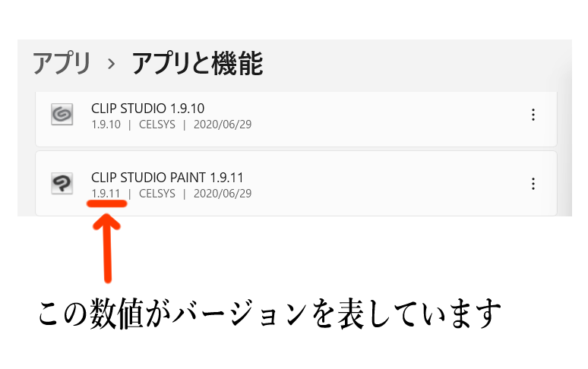The height and width of the screenshot is (369, 588).
Task: Click version number 1.9.10 under CLIP STUDIO
Action: (106, 125)
